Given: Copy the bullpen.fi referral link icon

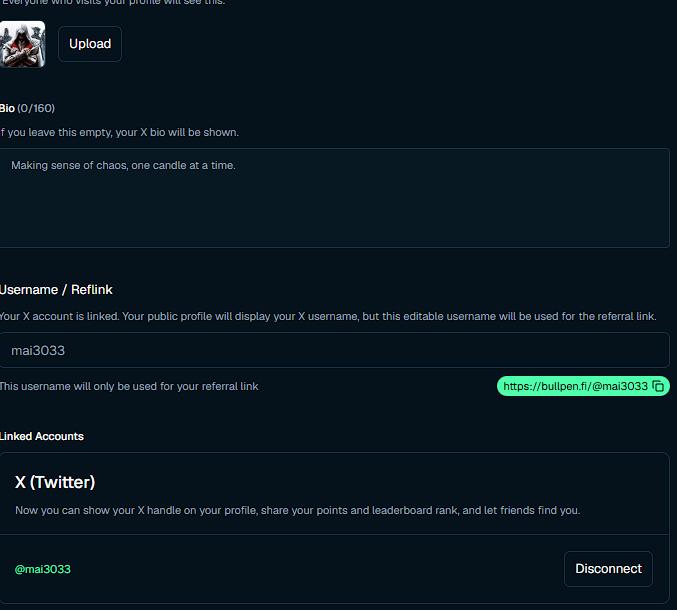Looking at the screenshot, I should (658, 386).
